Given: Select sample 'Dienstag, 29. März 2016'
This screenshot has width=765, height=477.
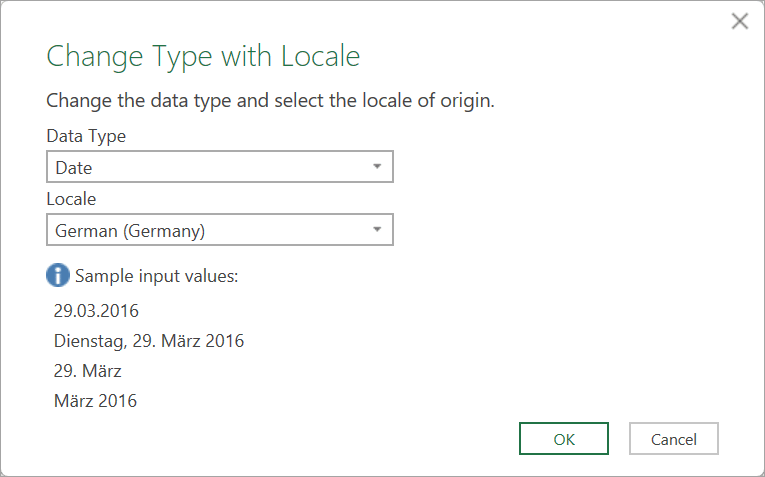Looking at the screenshot, I should [x=149, y=341].
